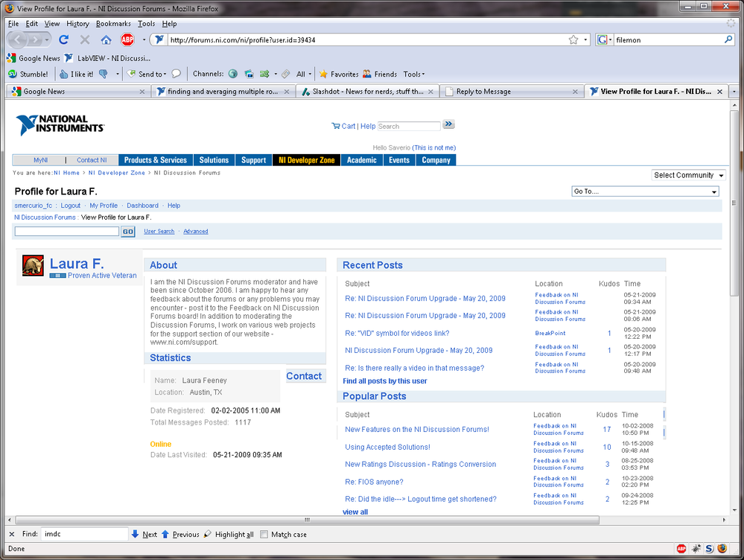Go to the browser Home page icon

click(106, 40)
